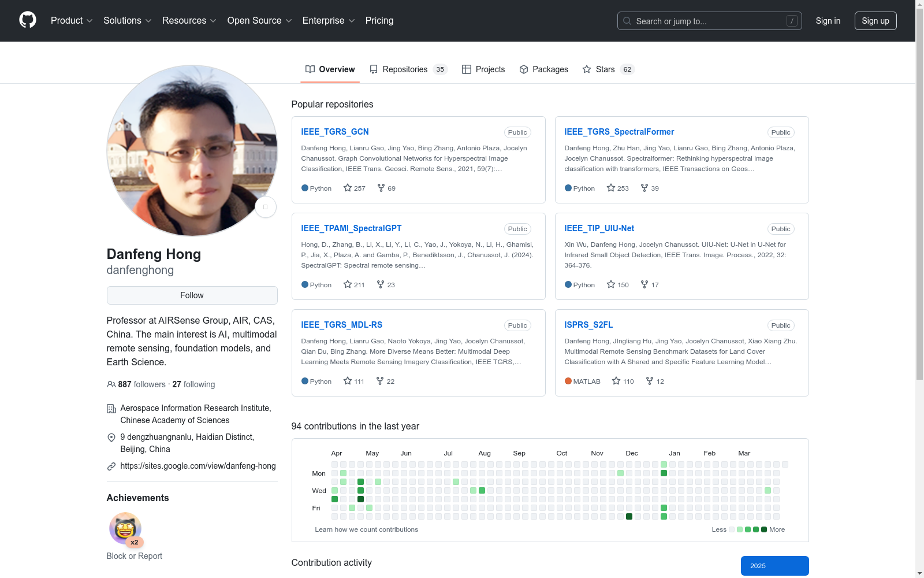The height and width of the screenshot is (578, 924).
Task: Click the Sign up button
Action: click(875, 21)
